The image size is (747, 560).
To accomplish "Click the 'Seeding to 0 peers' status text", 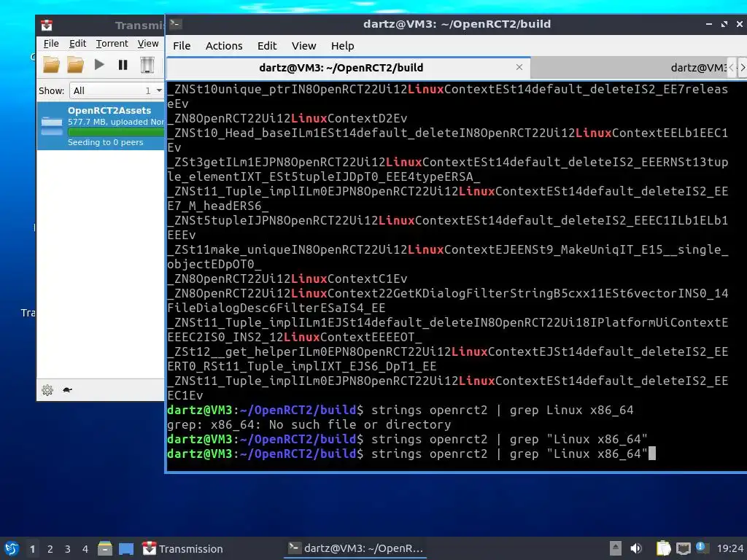I will click(105, 142).
